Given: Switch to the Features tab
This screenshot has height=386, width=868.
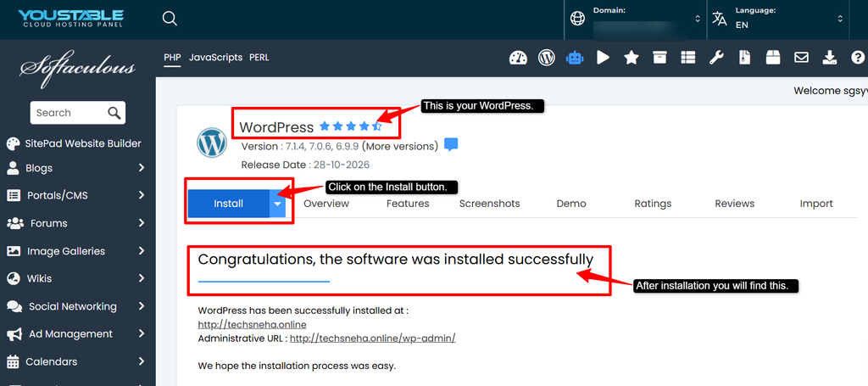Looking at the screenshot, I should coord(408,204).
